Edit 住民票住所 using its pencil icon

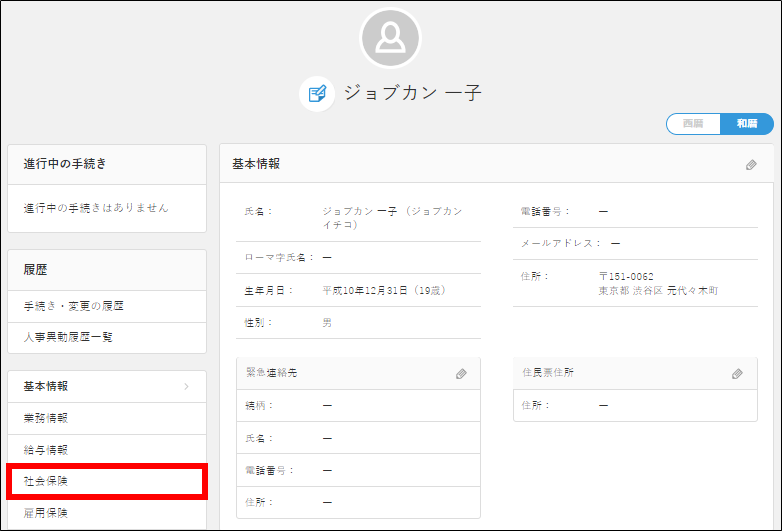pos(737,373)
